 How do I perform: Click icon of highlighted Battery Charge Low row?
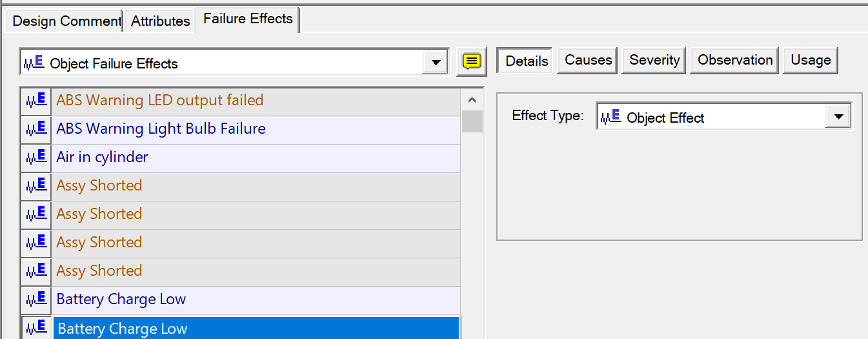pyautogui.click(x=35, y=327)
